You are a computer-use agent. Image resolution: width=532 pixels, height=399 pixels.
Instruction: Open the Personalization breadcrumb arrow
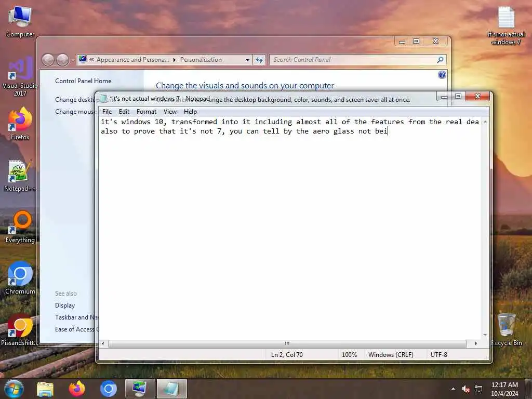click(x=175, y=60)
